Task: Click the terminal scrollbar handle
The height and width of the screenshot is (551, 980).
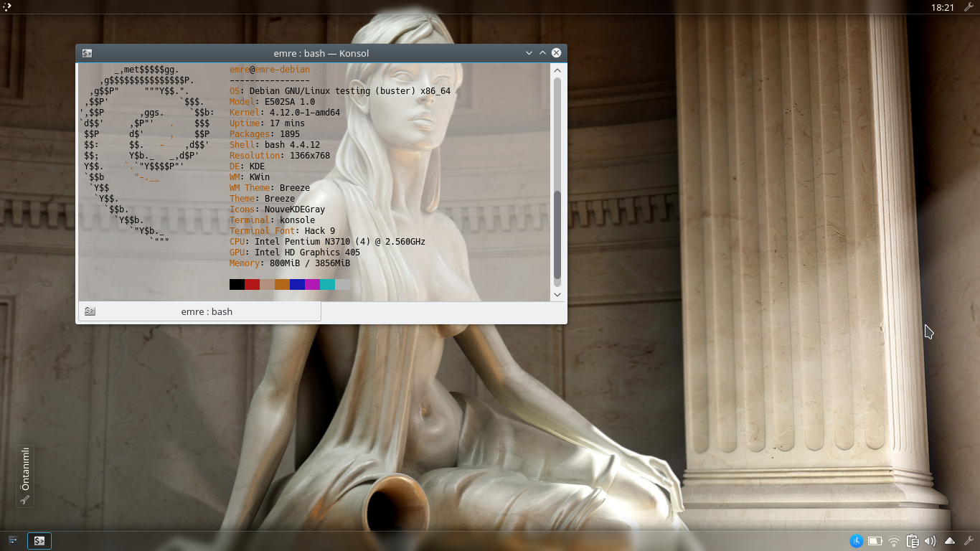Action: (x=557, y=235)
